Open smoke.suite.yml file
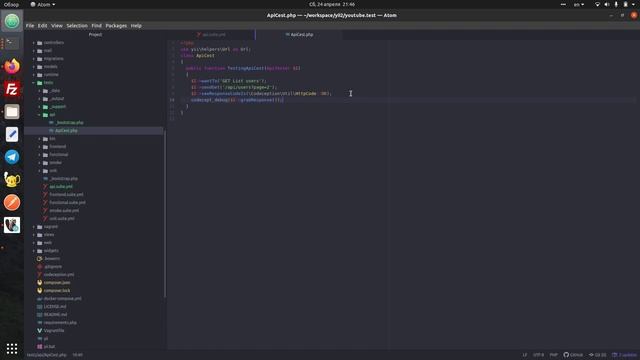Image resolution: width=640 pixels, height=360 pixels. [x=64, y=211]
